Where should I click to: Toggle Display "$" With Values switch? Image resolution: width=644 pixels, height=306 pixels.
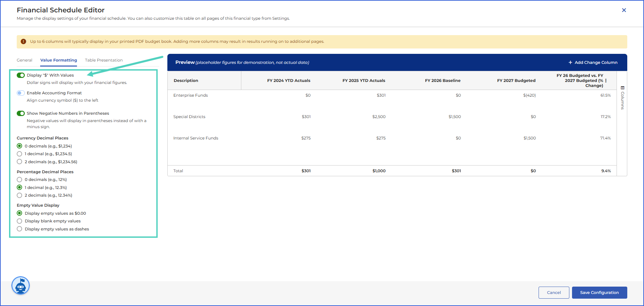click(21, 75)
